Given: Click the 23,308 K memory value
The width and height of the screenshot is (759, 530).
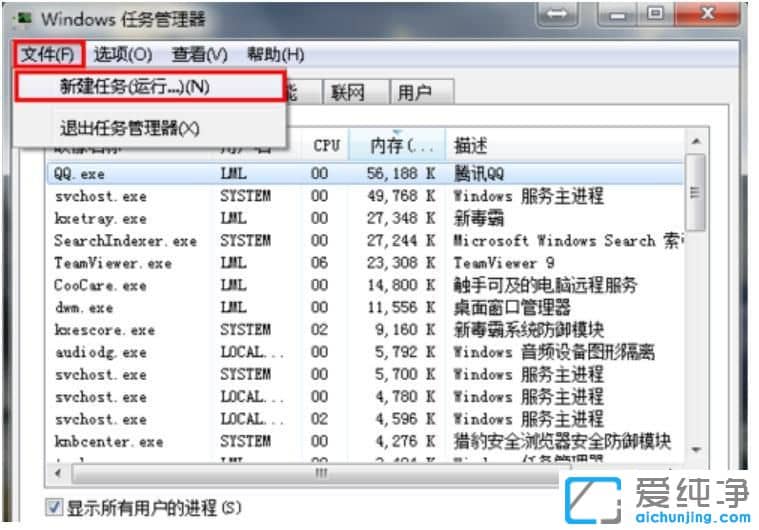Looking at the screenshot, I should pos(401,263).
